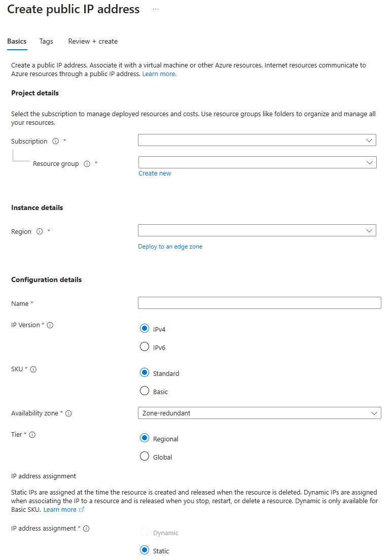Switch to the Tags tab

46,41
